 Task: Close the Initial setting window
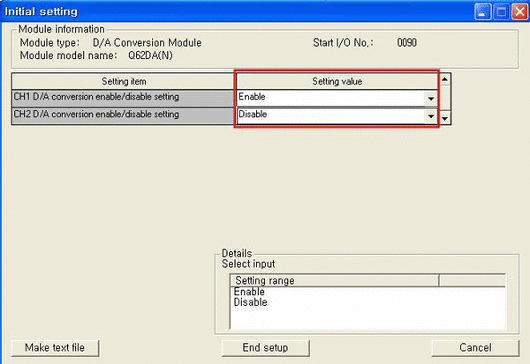coord(520,12)
